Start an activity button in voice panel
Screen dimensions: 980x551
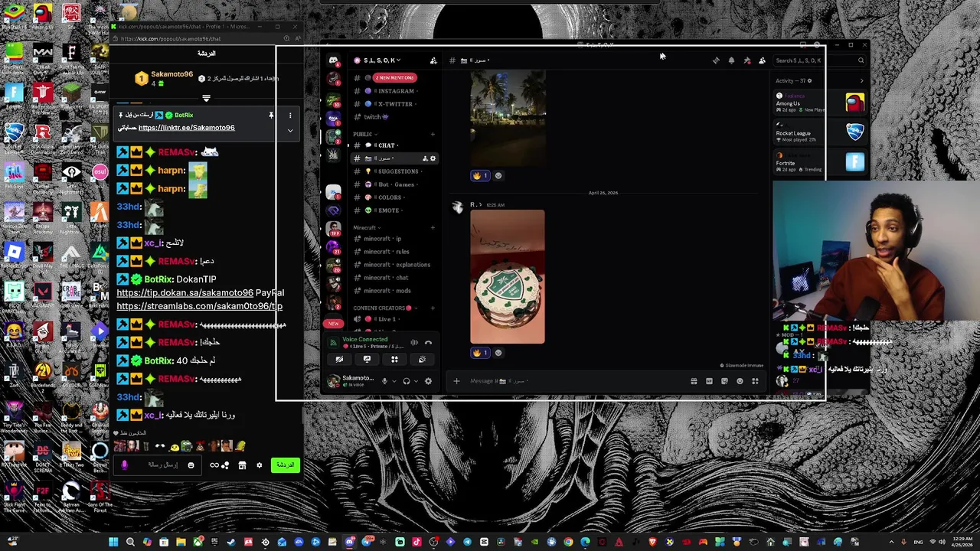pos(394,360)
